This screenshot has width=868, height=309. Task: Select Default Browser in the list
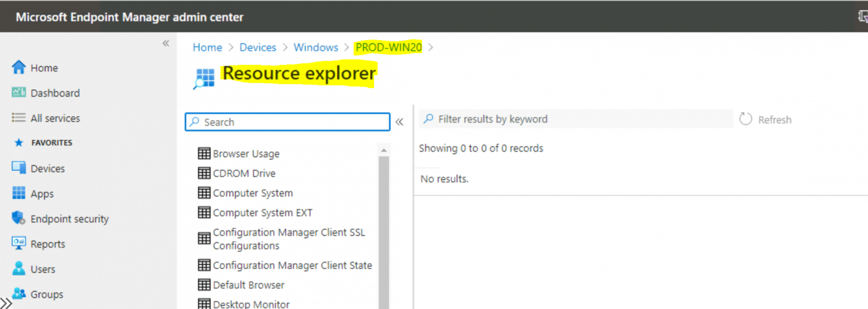pyautogui.click(x=249, y=285)
